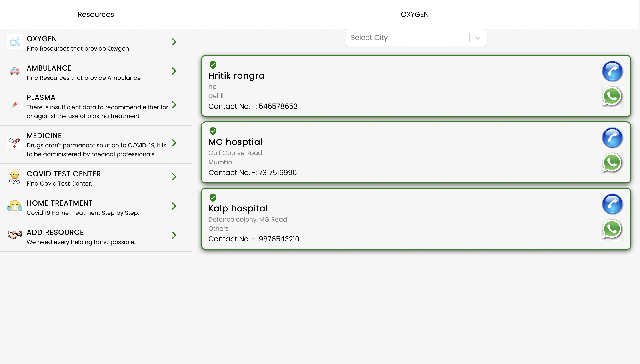Click verified shield badge on Hritik rangra
The height and width of the screenshot is (364, 640).
tap(213, 65)
